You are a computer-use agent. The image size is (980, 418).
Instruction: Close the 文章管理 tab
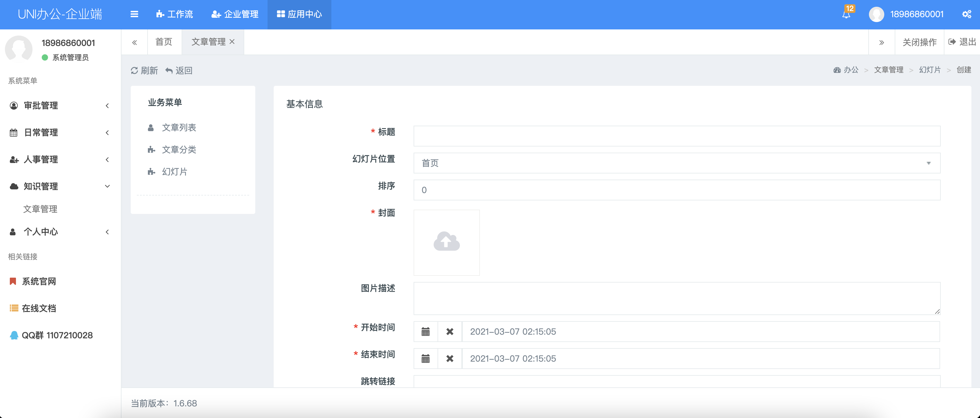[232, 42]
